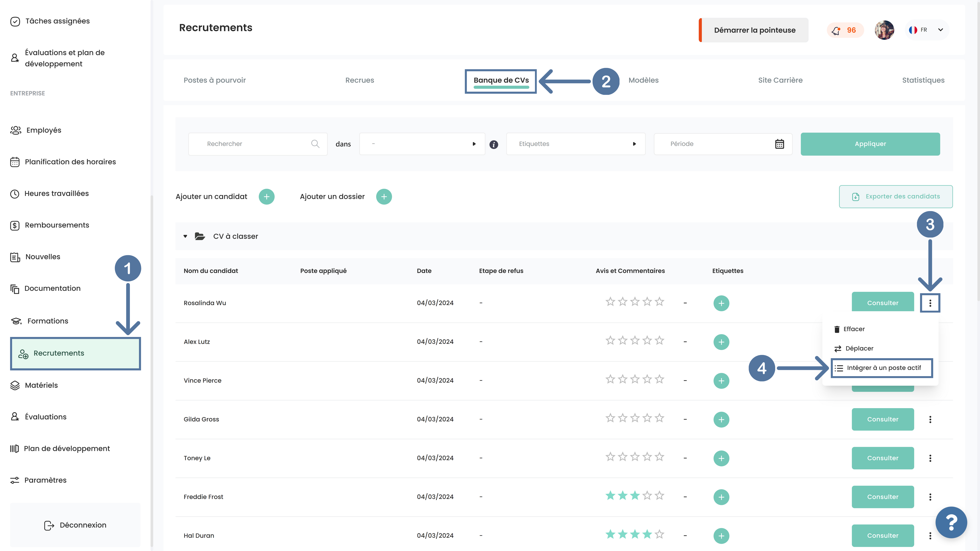The image size is (980, 551).
Task: Click the info icon next to dropdown
Action: pyautogui.click(x=494, y=144)
